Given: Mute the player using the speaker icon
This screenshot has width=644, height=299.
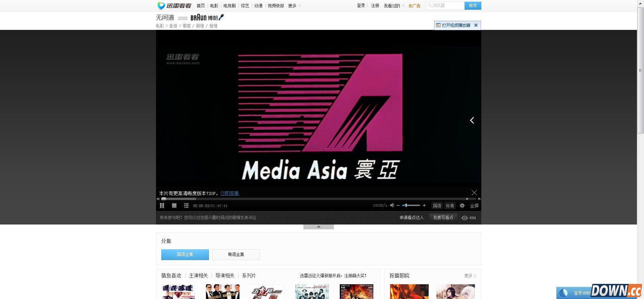Looking at the screenshot, I should (392, 205).
